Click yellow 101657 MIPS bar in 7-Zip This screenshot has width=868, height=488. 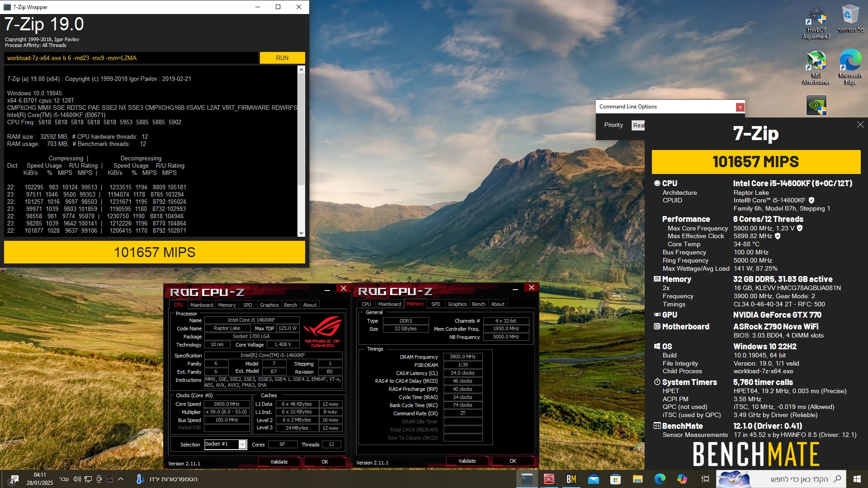pos(155,252)
